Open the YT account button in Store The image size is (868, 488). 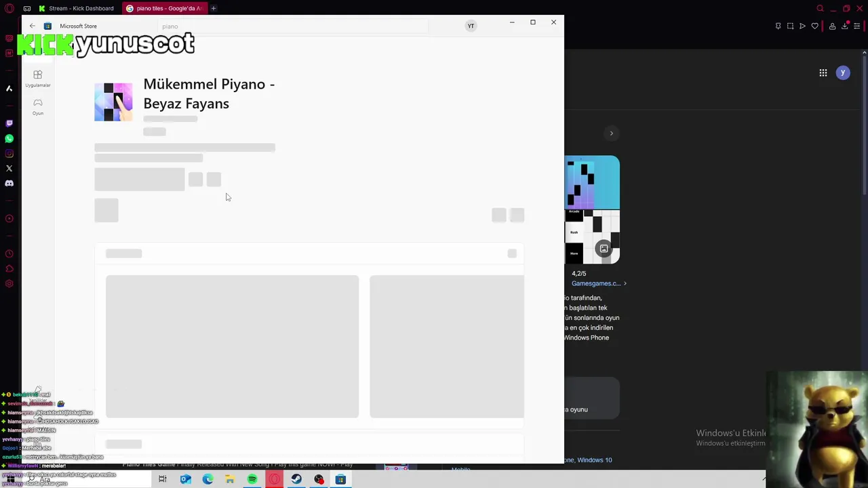471,26
